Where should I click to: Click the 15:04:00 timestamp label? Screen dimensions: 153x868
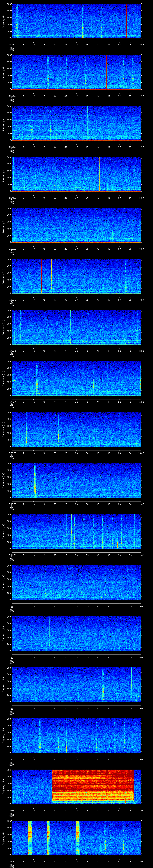coord(12,197)
